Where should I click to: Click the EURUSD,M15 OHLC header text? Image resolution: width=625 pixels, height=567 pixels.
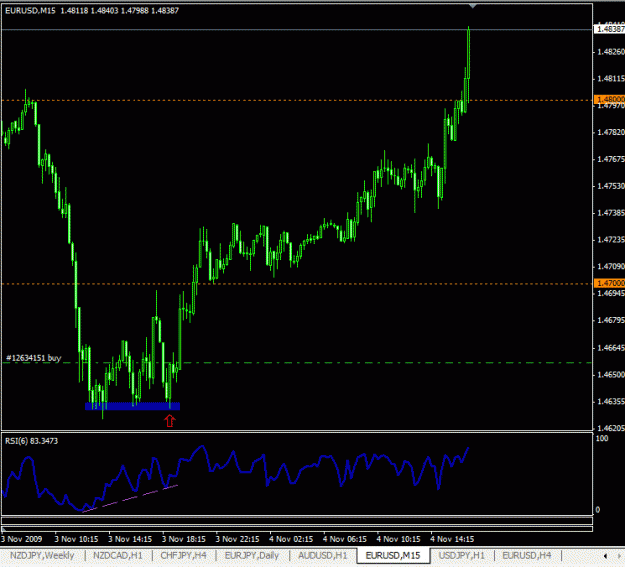point(92,11)
